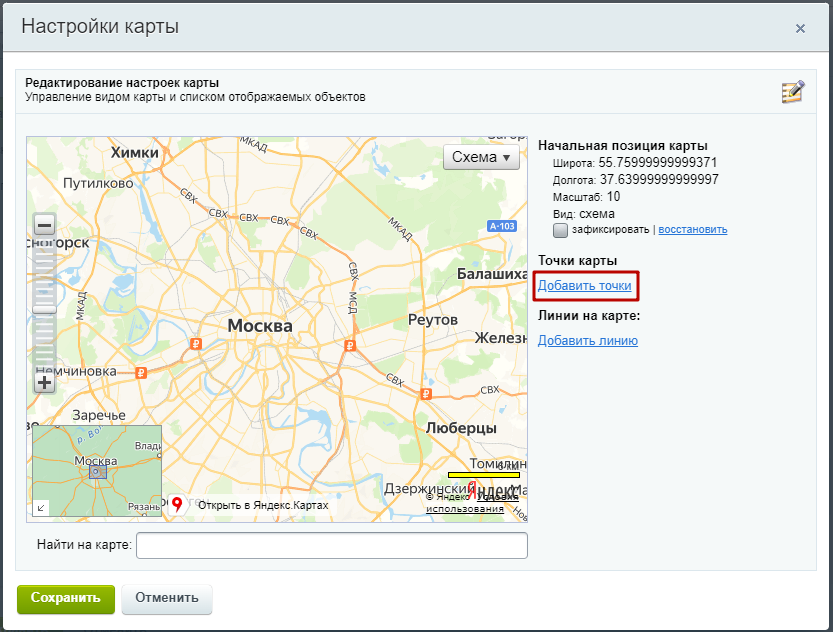Close the Настройки карты dialog
833x632 pixels.
point(800,28)
